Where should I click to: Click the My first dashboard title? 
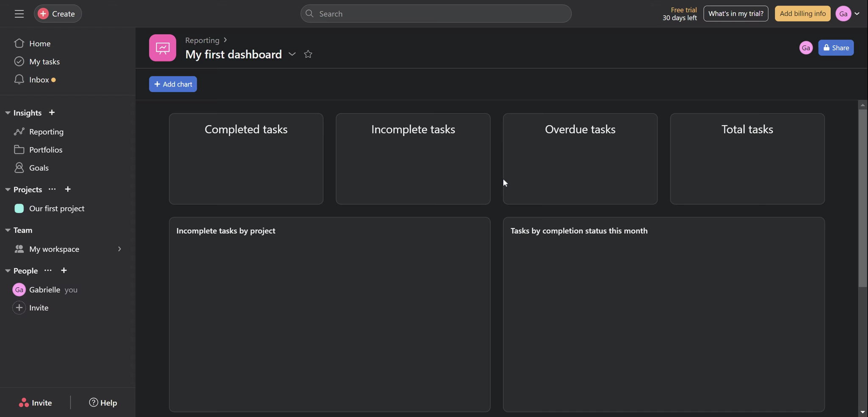point(233,54)
